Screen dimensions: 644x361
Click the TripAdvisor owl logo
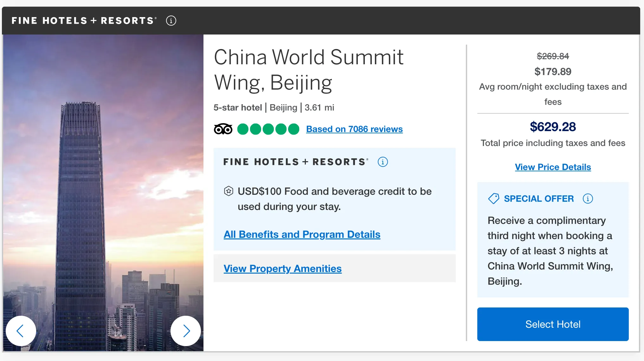223,129
